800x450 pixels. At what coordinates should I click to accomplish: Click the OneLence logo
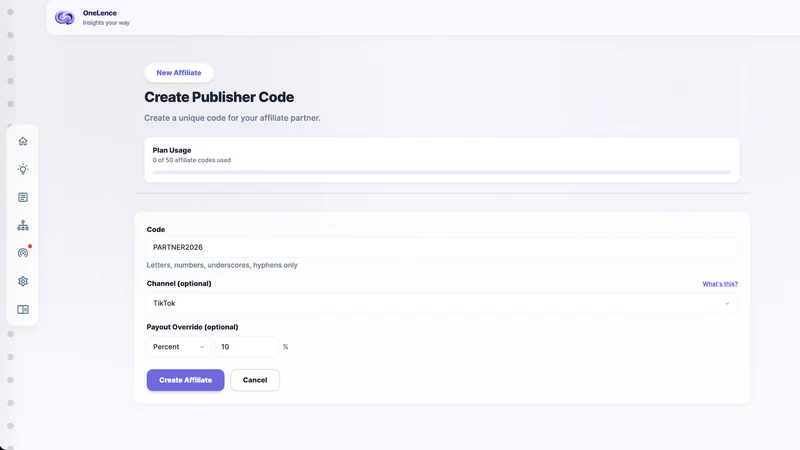pyautogui.click(x=65, y=18)
